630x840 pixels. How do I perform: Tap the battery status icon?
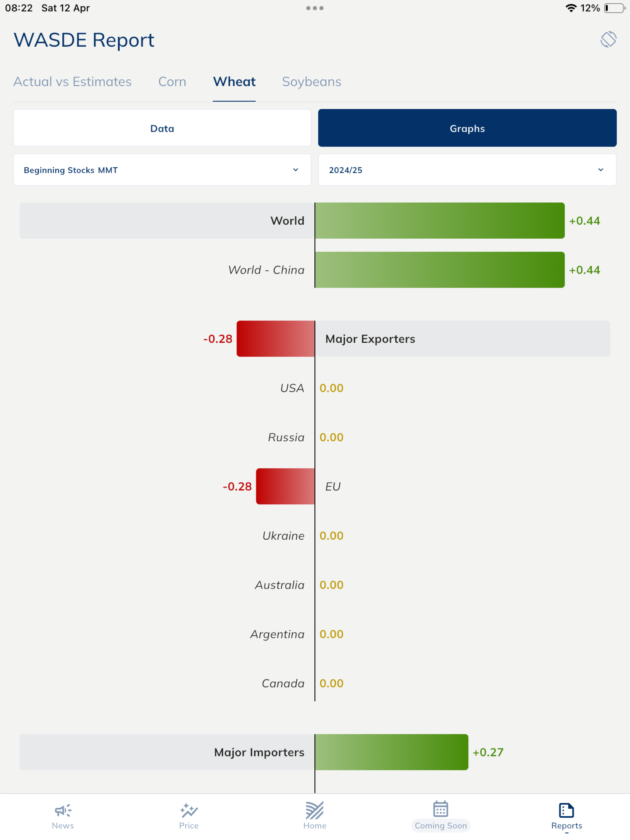click(614, 8)
